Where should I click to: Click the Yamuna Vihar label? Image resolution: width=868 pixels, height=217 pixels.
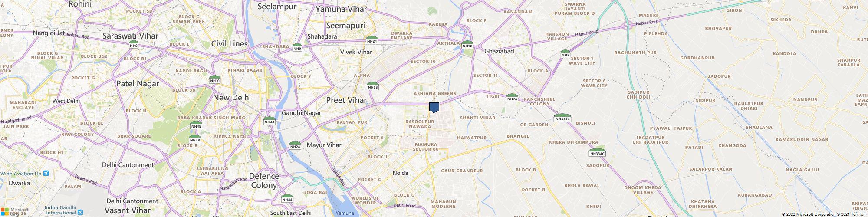341,9
